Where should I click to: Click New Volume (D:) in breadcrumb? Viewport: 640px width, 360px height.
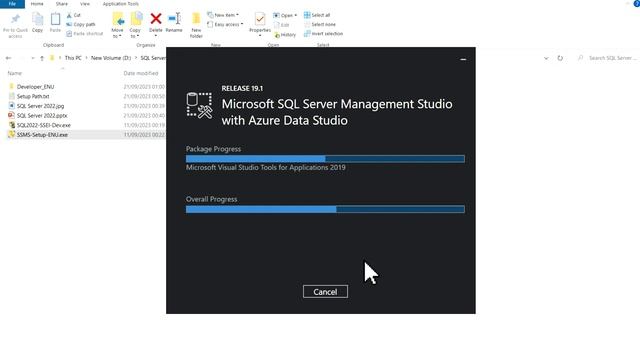[111, 58]
